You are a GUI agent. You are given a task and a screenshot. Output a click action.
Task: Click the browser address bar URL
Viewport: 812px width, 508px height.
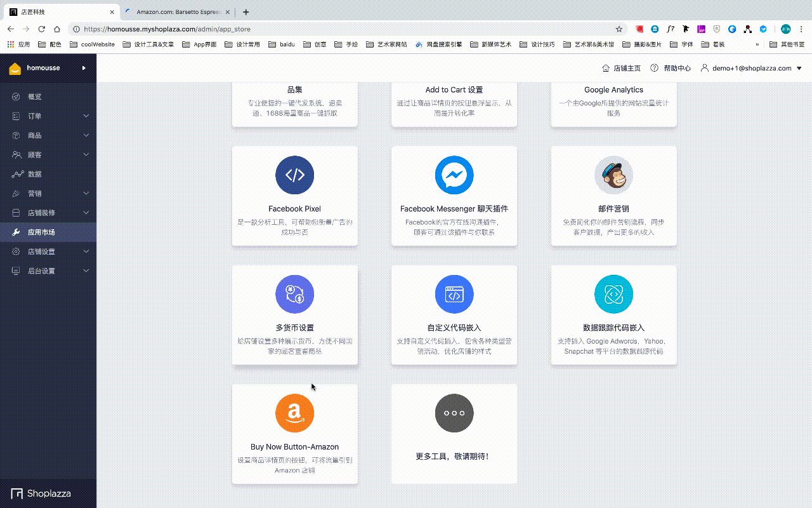pos(167,29)
